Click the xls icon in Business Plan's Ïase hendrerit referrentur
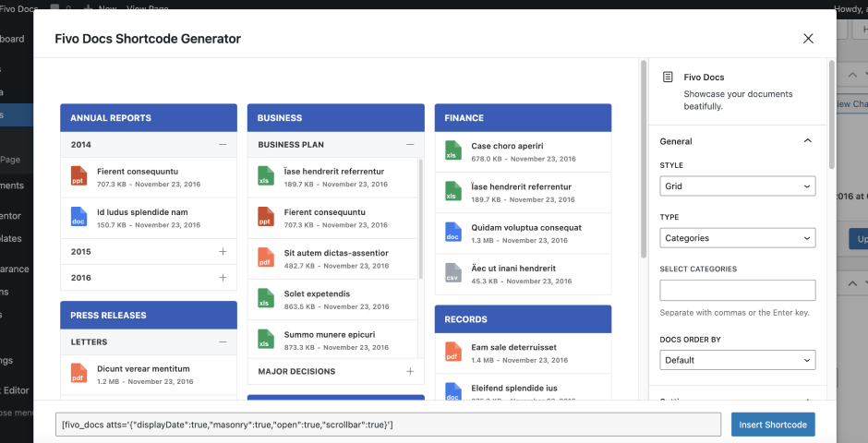This screenshot has width=868, height=443. [266, 176]
